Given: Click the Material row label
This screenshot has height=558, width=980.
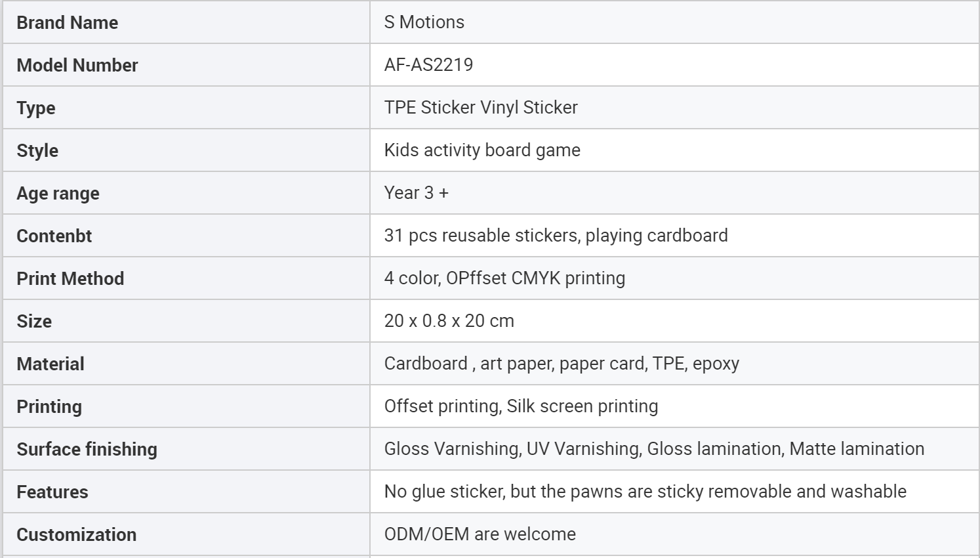Looking at the screenshot, I should click(51, 364).
